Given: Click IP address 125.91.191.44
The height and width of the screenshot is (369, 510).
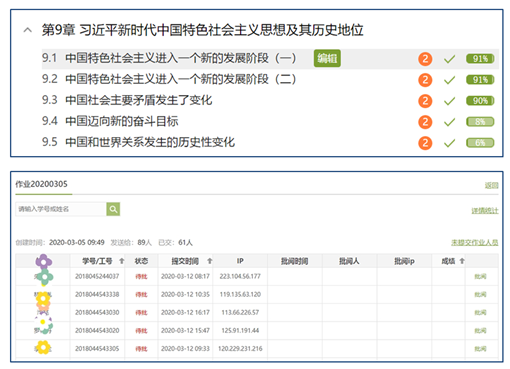Looking at the screenshot, I should click(x=240, y=331).
